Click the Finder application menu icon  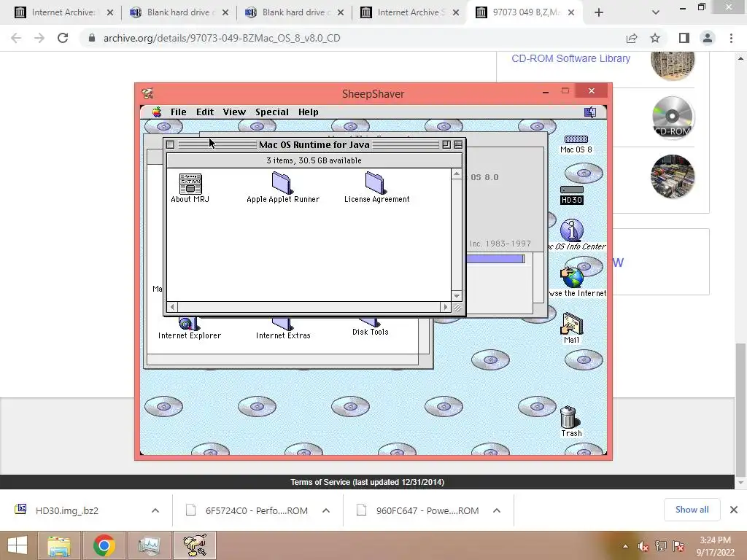pyautogui.click(x=590, y=112)
